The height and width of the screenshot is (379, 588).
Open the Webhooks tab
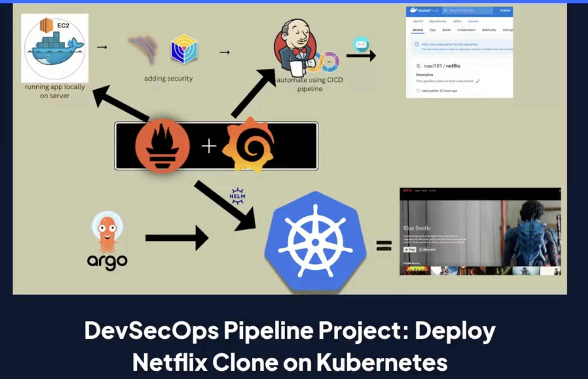[489, 30]
